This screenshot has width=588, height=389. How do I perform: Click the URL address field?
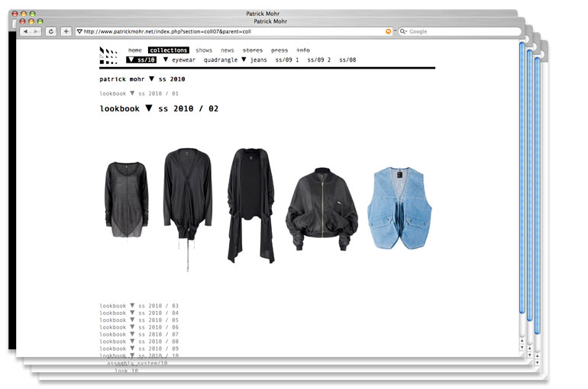[234, 31]
